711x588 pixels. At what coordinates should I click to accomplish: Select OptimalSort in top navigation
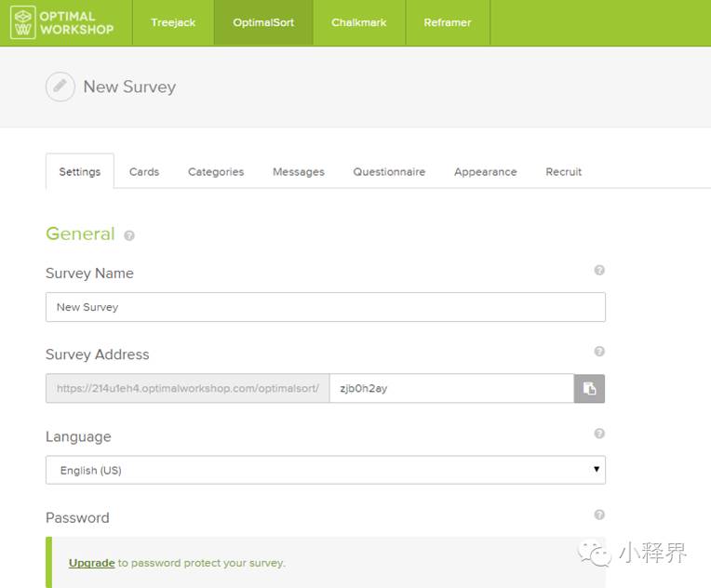[x=263, y=22]
